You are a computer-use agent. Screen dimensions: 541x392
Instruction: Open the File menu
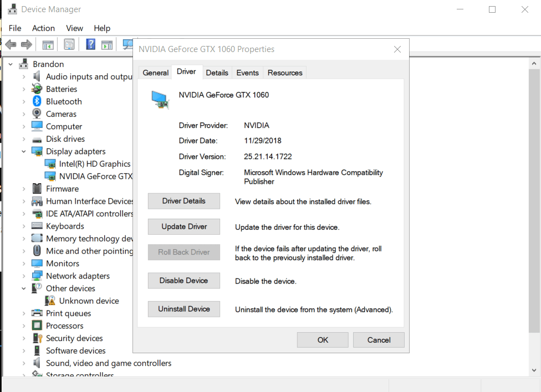[15, 28]
